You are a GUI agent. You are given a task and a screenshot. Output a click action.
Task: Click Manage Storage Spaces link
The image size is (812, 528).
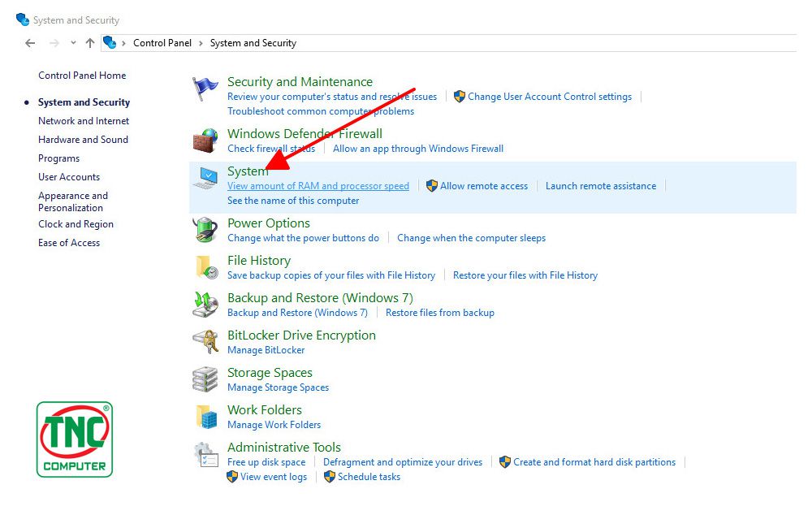pos(278,387)
